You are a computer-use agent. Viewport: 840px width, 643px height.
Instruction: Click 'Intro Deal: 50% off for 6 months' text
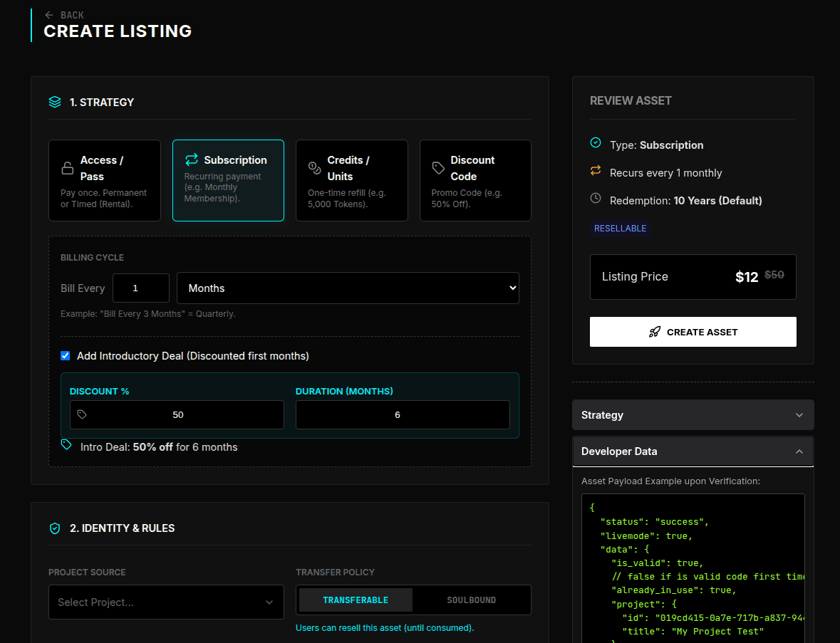point(159,447)
